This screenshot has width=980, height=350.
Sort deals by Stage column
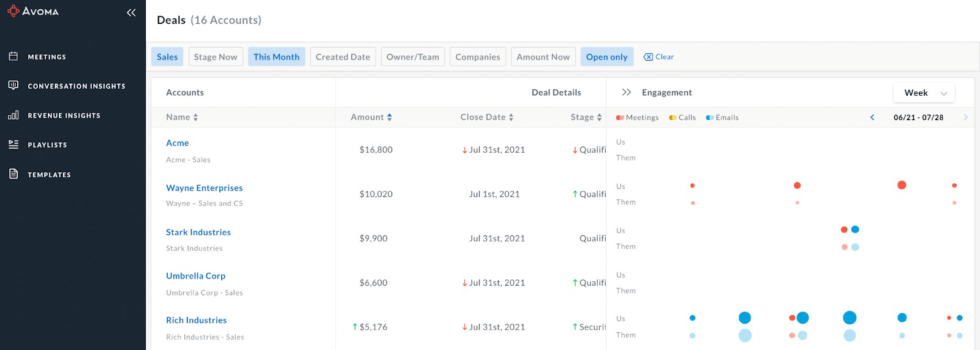click(586, 117)
